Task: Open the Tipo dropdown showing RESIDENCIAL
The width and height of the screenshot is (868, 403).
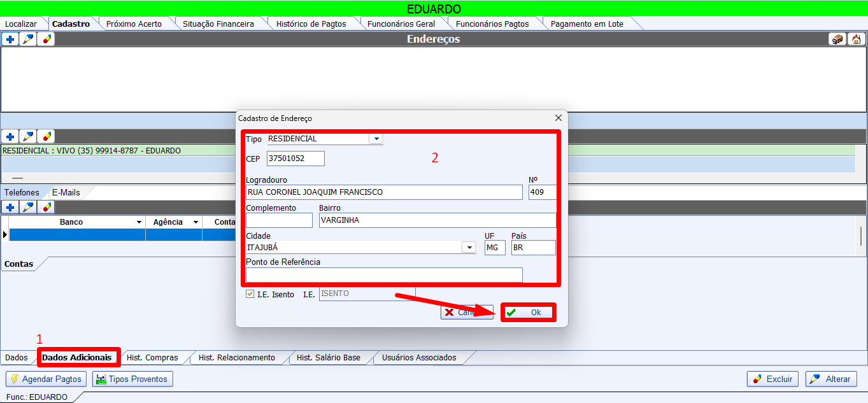Action: pyautogui.click(x=376, y=139)
